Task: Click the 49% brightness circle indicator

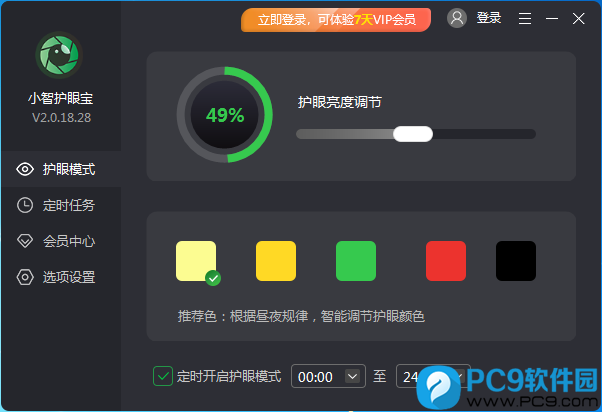Action: (x=225, y=115)
